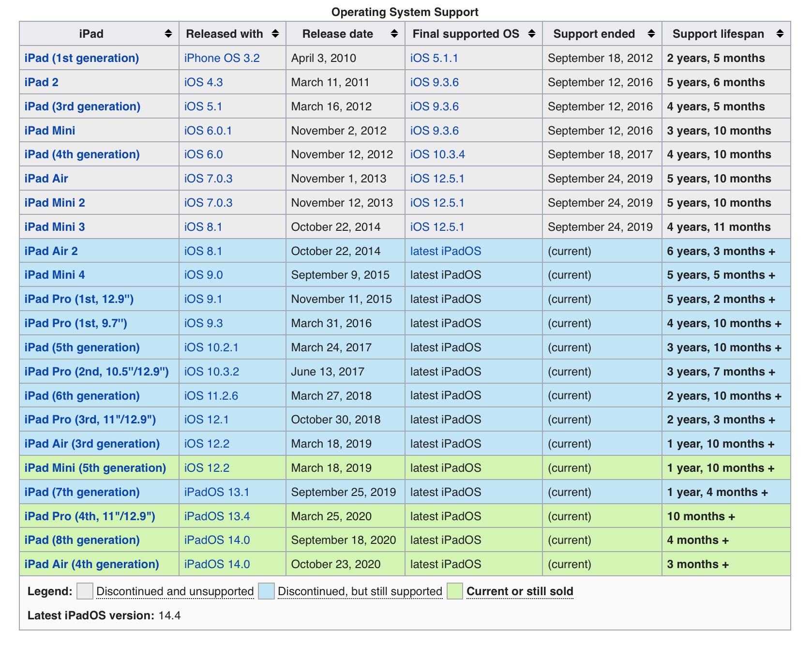Open the iOS 10.2.1 link
Viewport: 812px width, 645px height.
click(211, 347)
